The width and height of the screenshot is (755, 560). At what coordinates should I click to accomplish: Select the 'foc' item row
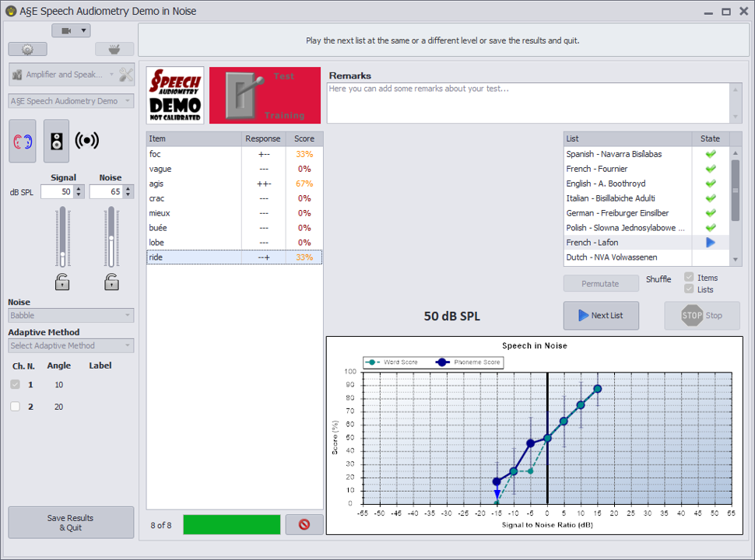(234, 154)
